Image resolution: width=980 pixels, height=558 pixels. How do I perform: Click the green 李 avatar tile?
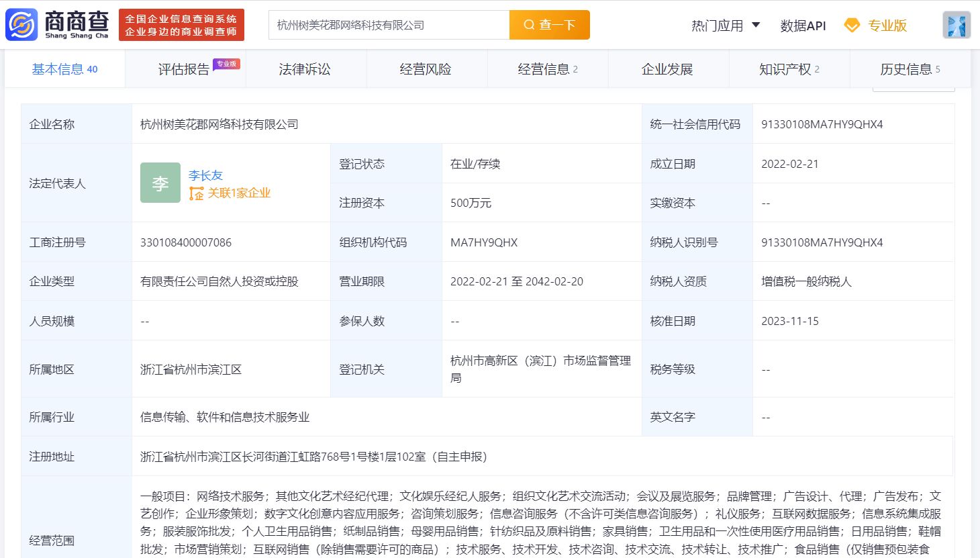(160, 183)
